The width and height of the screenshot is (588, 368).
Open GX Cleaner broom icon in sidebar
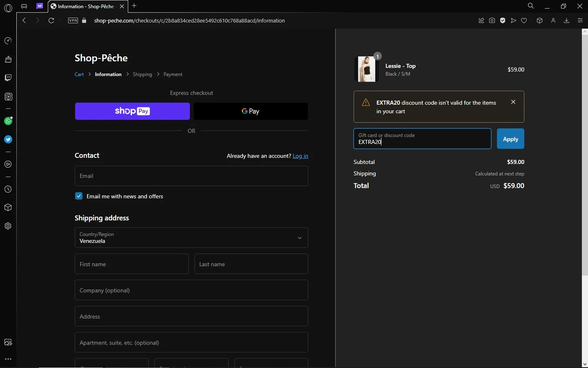tap(8, 59)
